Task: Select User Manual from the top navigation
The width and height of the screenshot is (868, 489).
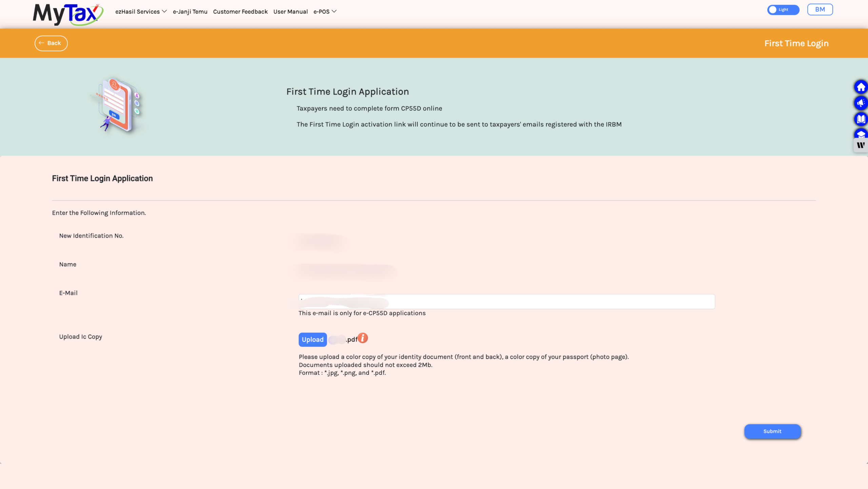Action: [x=290, y=12]
